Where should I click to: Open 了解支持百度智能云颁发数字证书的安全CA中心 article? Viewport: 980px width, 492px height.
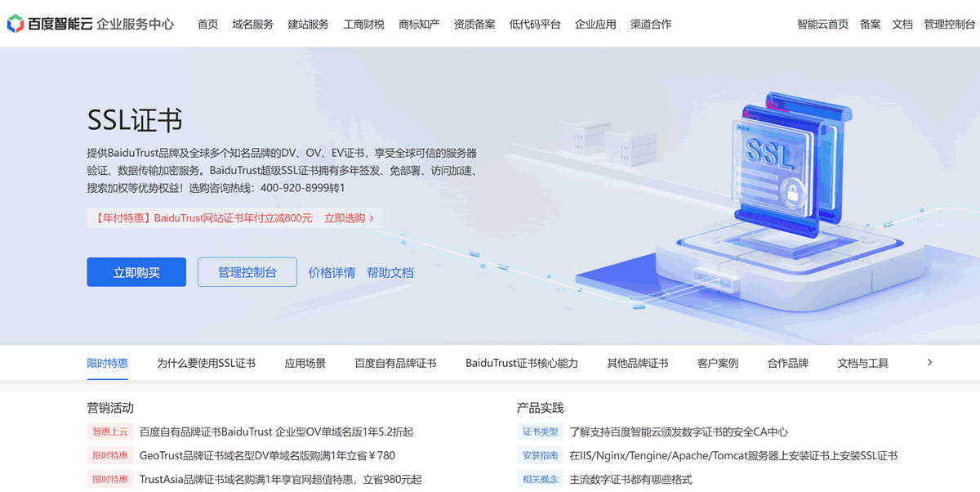(679, 432)
